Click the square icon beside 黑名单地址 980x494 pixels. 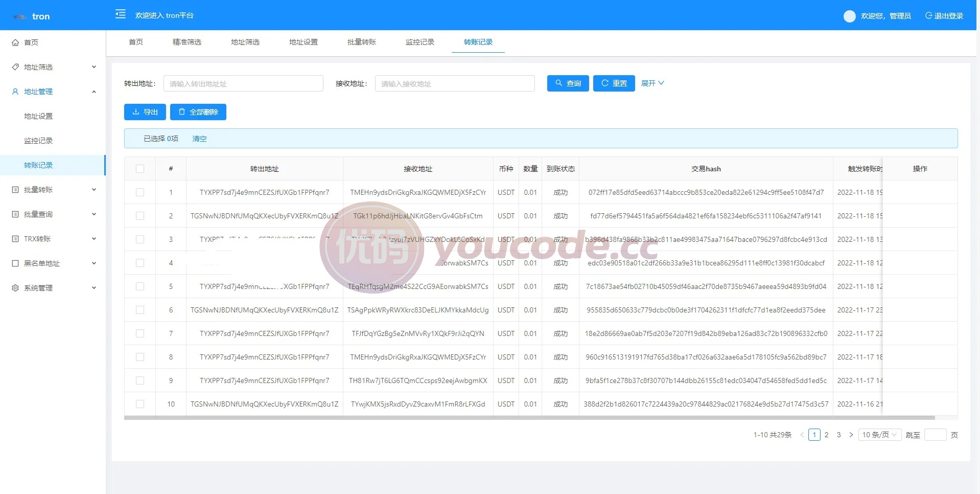click(15, 263)
